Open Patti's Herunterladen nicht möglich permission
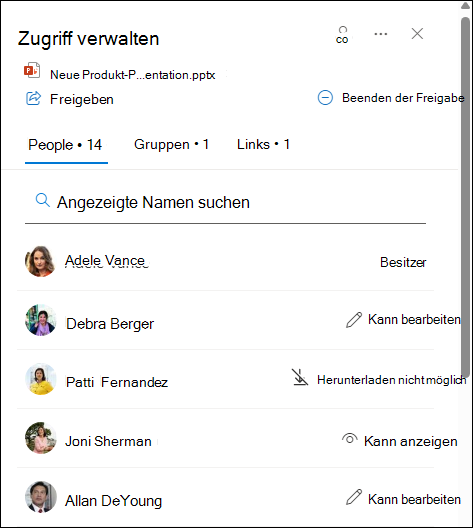Screen dimensions: 473x528 point(392,380)
